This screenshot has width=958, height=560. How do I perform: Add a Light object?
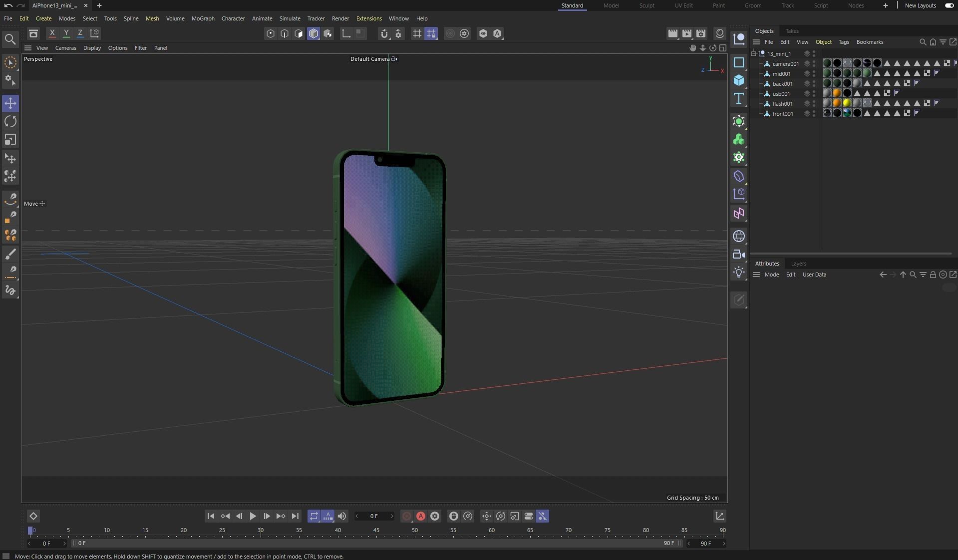[739, 273]
